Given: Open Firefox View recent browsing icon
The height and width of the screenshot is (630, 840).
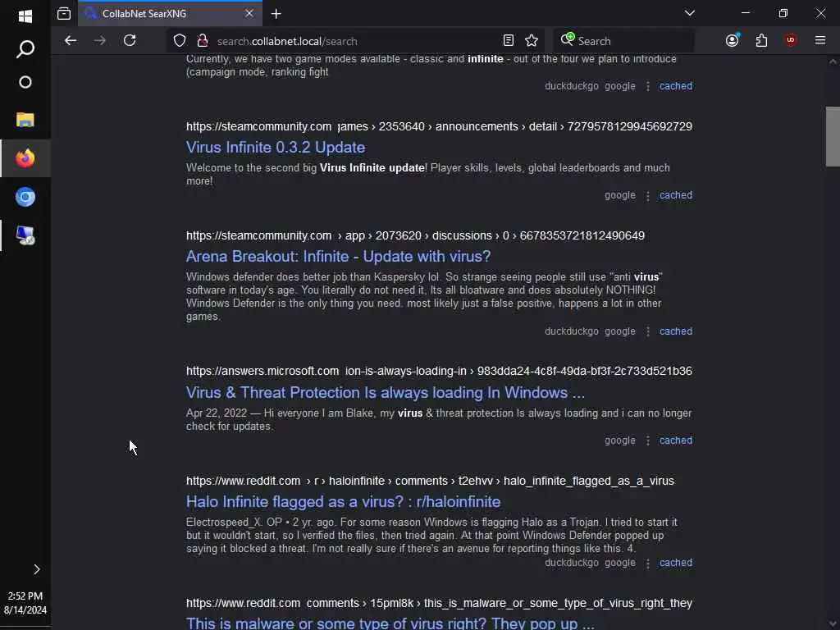Looking at the screenshot, I should [x=64, y=13].
